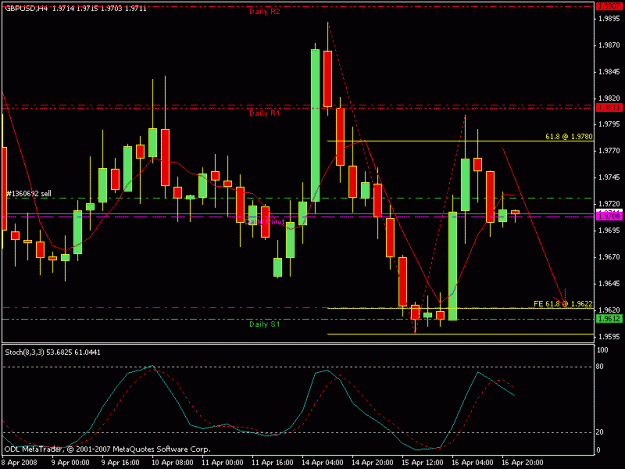Click the 9 Apr 00:00 time label
Screen dimensions: 625x469
pos(70,463)
